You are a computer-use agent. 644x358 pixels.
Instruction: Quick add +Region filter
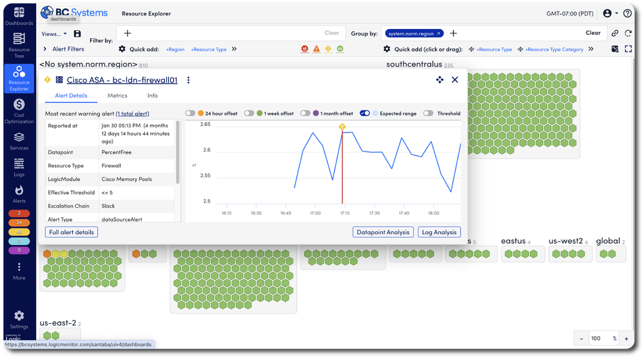175,49
